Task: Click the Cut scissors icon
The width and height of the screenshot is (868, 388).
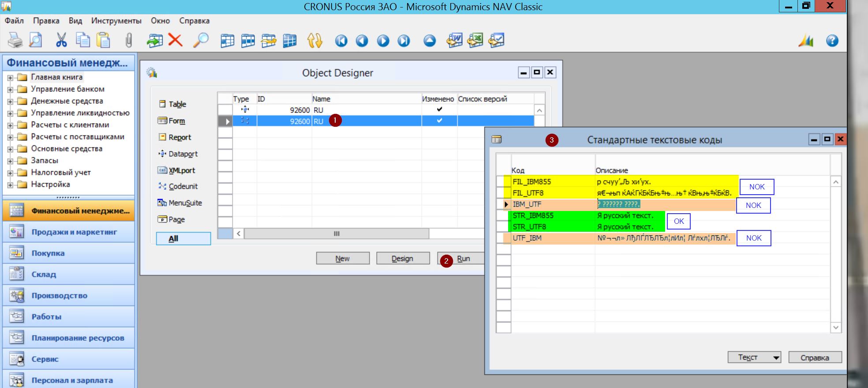Action: [x=61, y=41]
